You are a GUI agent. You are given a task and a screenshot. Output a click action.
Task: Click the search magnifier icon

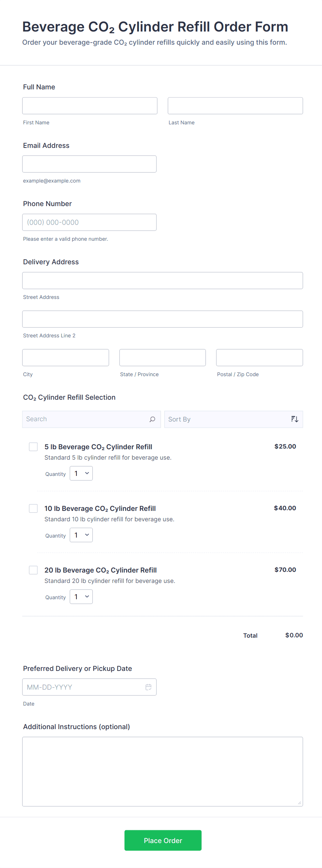click(x=152, y=419)
